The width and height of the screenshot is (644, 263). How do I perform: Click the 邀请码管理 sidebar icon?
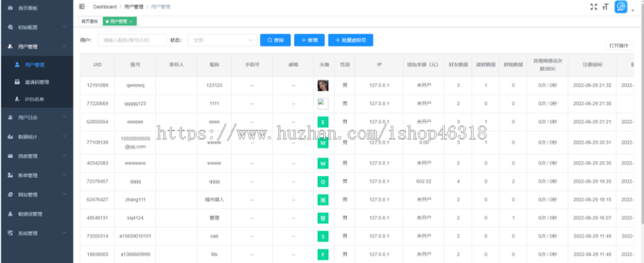[x=17, y=82]
